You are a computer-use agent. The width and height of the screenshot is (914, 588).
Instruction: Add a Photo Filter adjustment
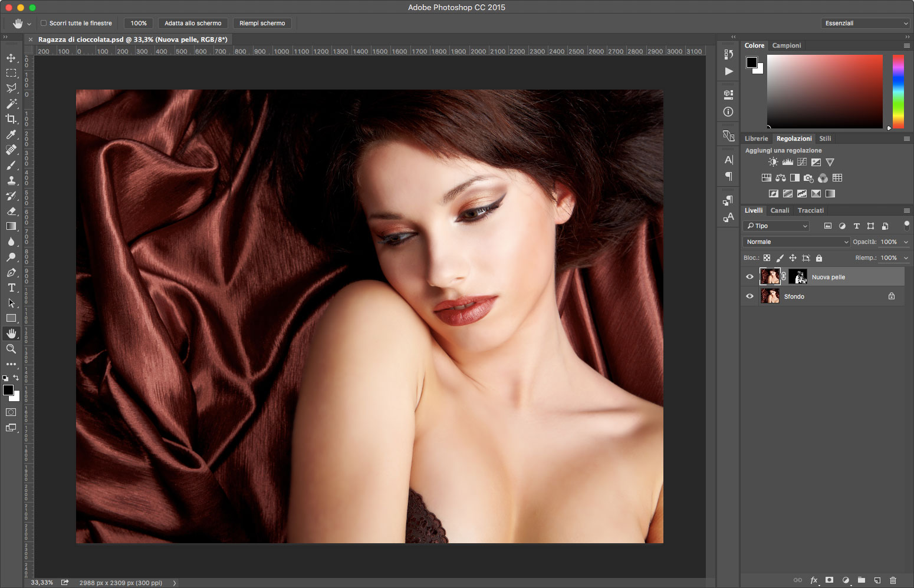808,178
